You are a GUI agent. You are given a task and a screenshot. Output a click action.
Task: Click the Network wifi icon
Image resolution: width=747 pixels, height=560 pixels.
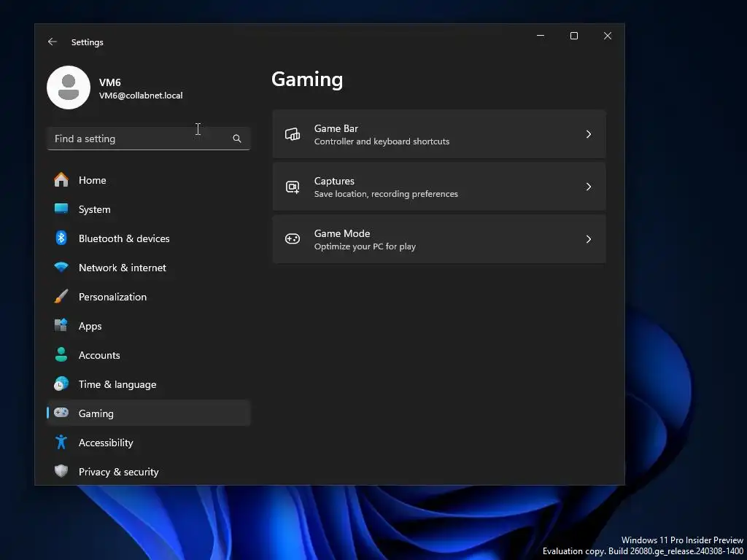click(61, 267)
